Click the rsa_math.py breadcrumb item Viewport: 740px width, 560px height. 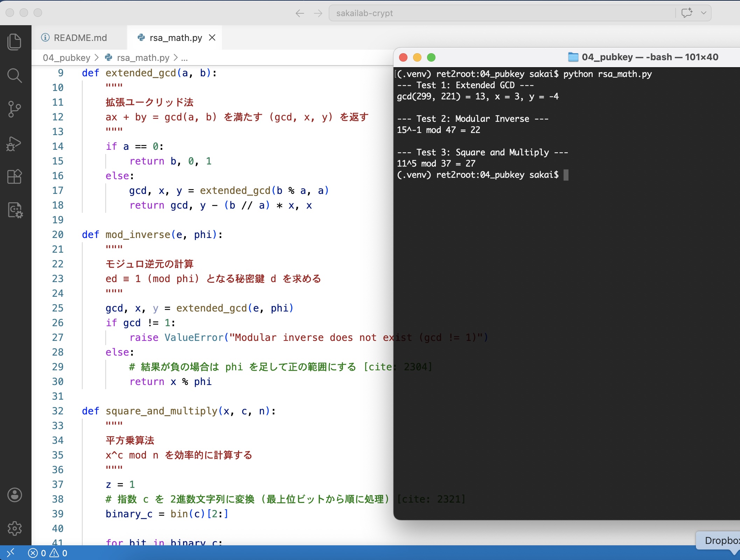[x=143, y=58]
